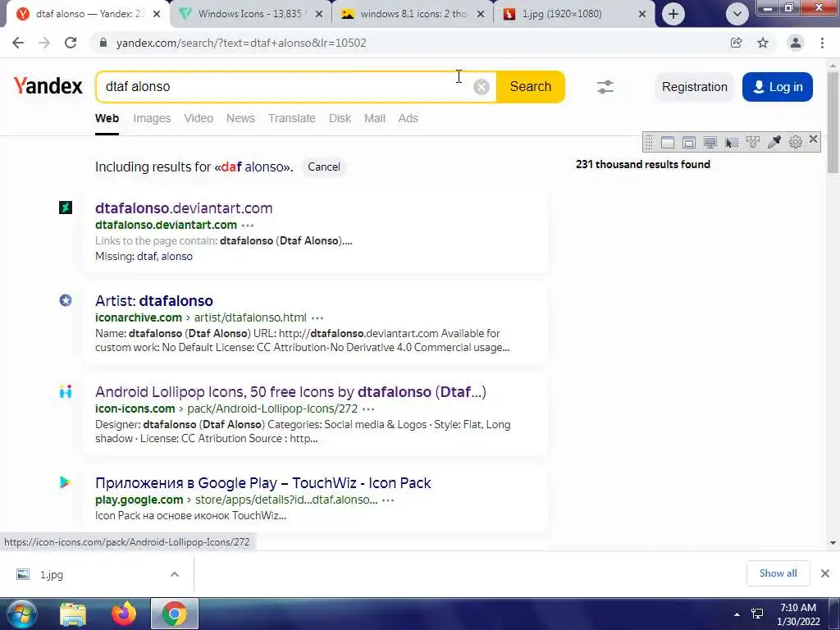
Task: Click the capture toolbar drag grip
Action: (649, 142)
